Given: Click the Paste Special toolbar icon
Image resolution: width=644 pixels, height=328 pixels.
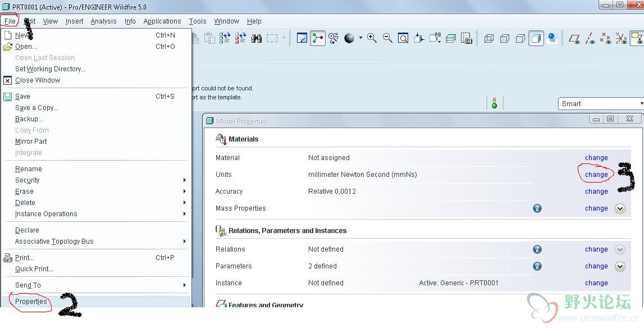Looking at the screenshot, I should click(x=210, y=38).
